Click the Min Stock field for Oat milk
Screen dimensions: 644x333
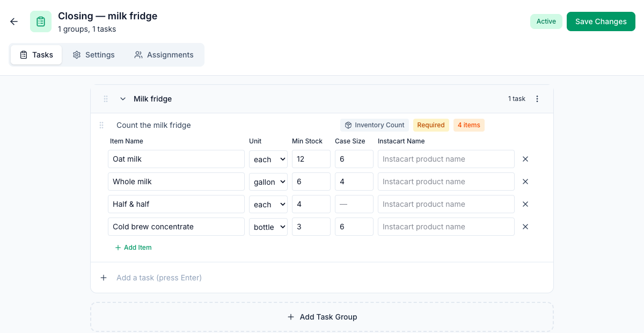(311, 159)
